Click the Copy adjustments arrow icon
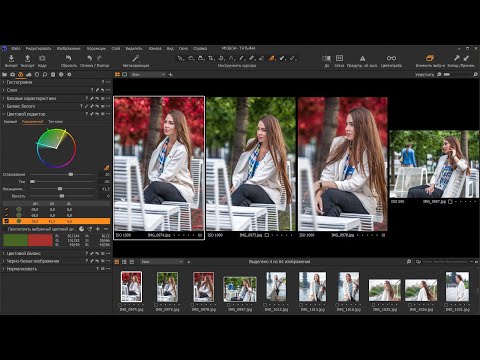 [456, 58]
